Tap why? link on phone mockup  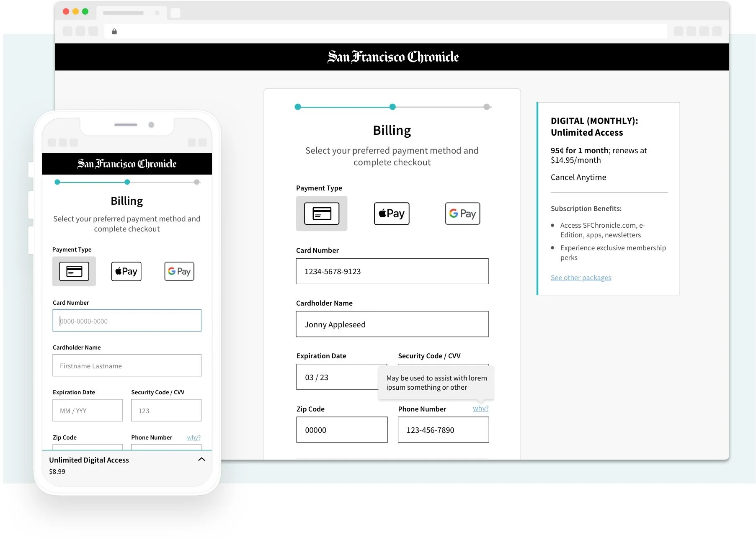click(x=194, y=437)
